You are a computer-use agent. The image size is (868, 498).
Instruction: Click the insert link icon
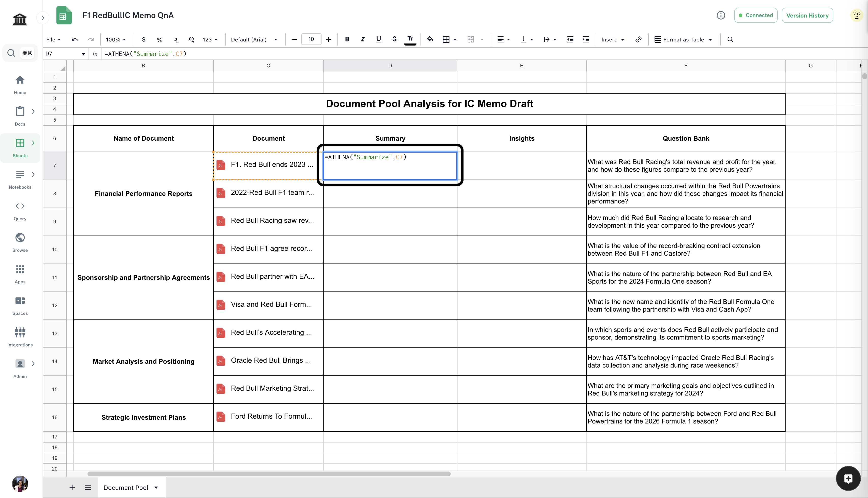click(638, 40)
